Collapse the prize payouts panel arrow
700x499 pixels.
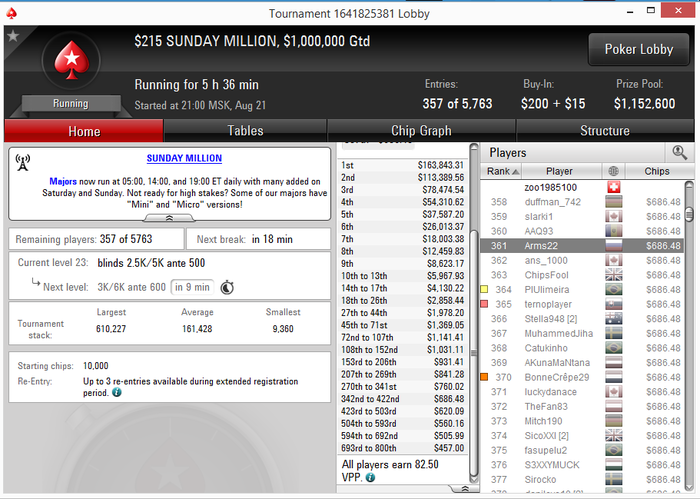(464, 489)
